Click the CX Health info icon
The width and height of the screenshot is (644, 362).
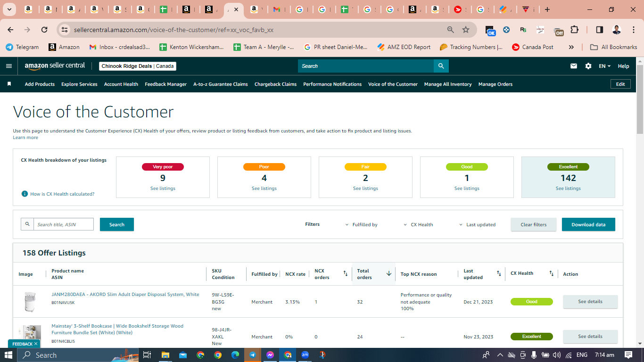click(25, 194)
